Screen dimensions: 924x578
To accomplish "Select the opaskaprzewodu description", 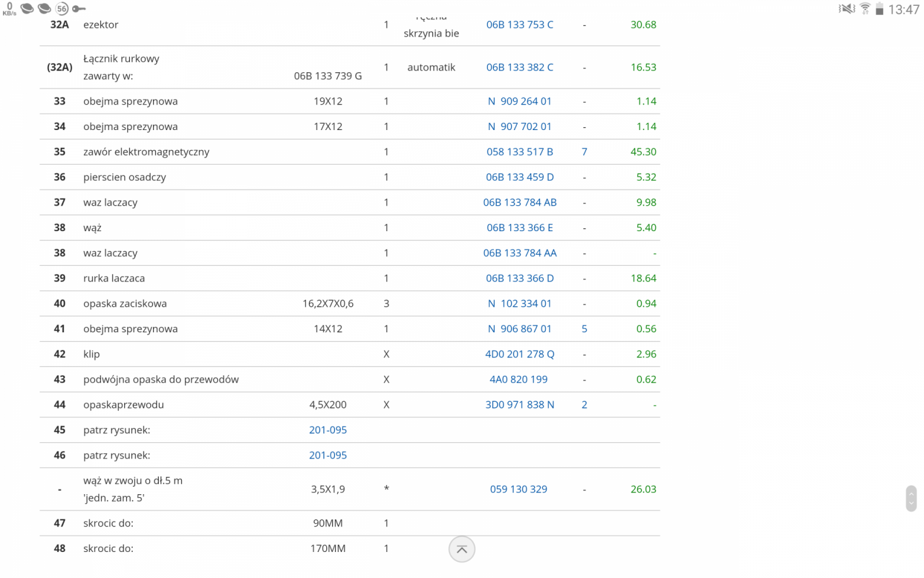I will pos(124,405).
